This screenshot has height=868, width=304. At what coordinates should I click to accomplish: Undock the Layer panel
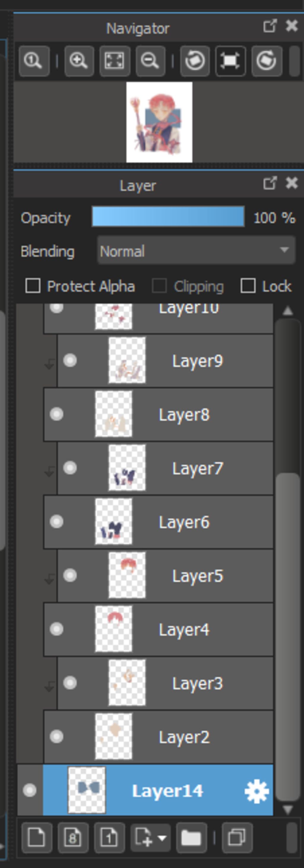pos(270,184)
